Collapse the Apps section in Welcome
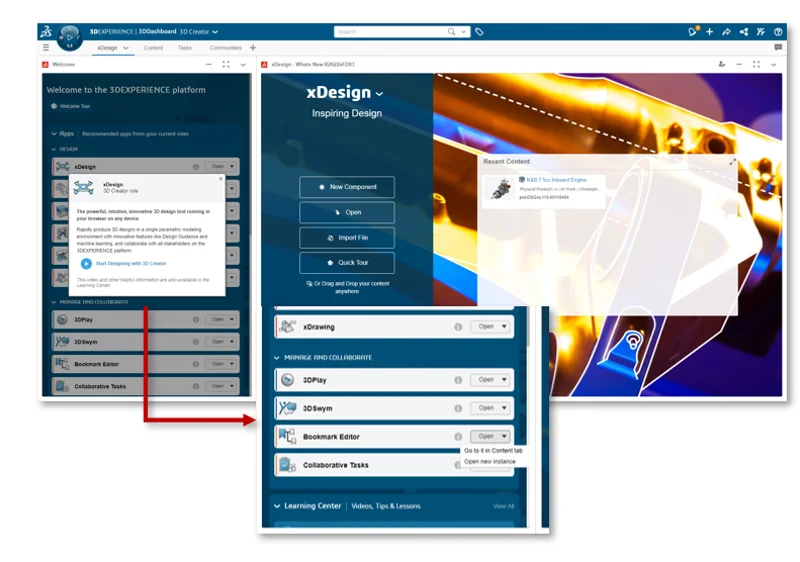Screen dimensions: 800x562 [x=54, y=134]
